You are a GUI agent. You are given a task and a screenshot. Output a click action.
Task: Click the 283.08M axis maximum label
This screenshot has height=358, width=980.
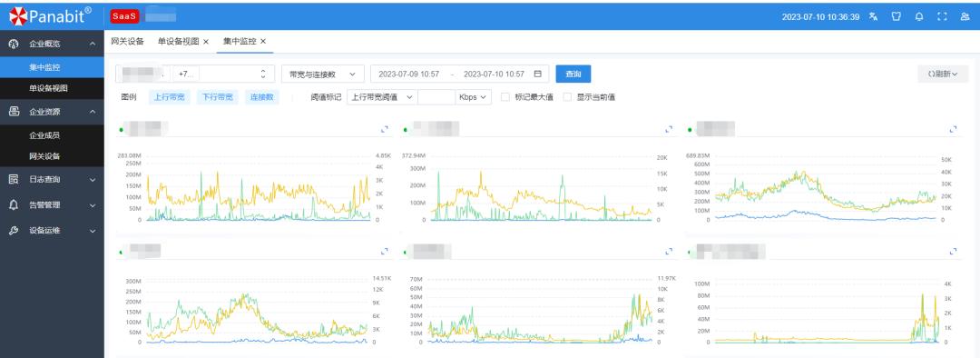[130, 155]
